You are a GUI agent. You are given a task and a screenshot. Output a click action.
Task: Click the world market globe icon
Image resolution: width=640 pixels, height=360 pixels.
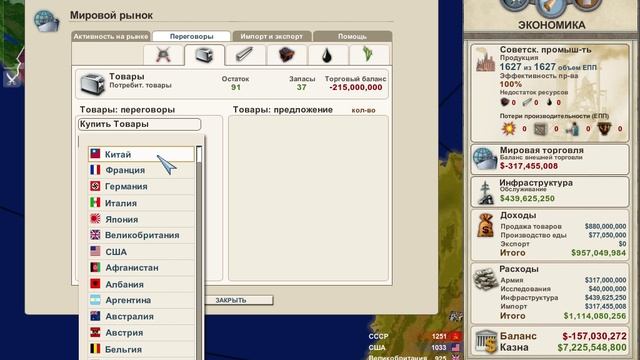pos(46,20)
